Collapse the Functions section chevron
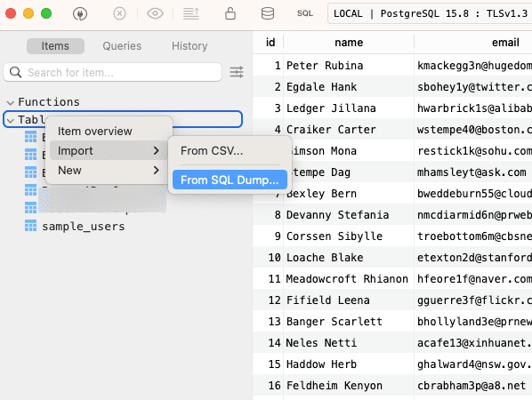The height and width of the screenshot is (400, 532). (x=11, y=102)
